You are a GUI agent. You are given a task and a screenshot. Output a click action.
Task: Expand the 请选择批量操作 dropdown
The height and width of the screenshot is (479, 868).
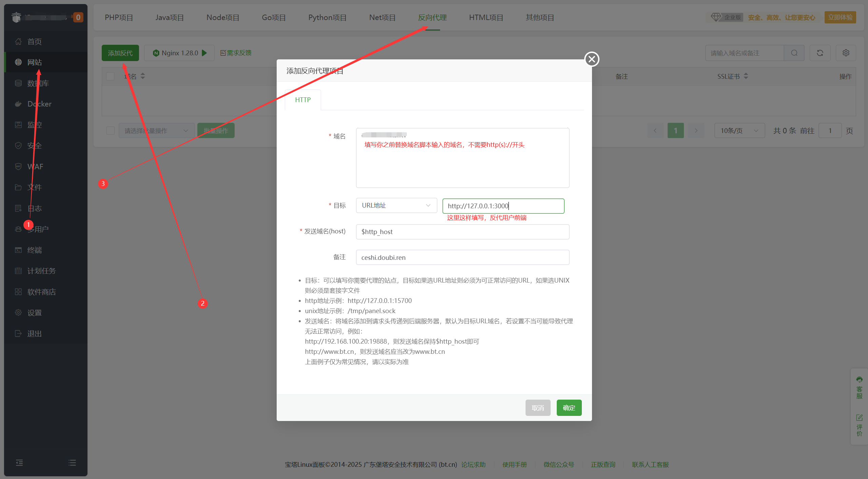click(157, 131)
